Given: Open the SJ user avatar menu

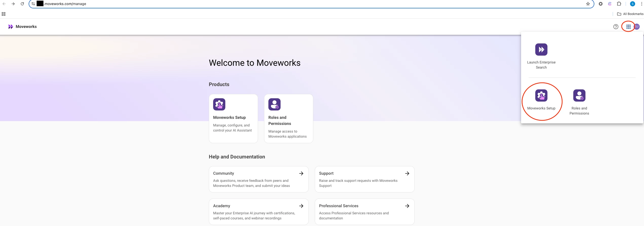Looking at the screenshot, I should tap(636, 26).
